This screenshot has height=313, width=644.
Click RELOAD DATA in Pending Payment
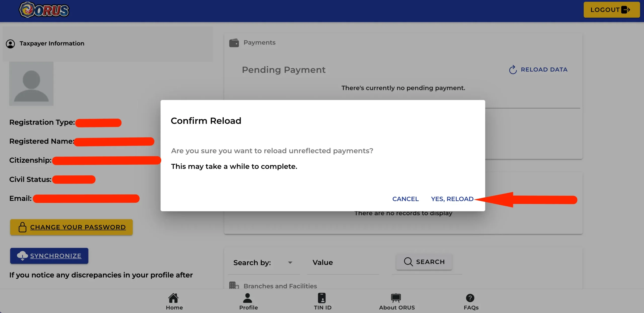[538, 70]
